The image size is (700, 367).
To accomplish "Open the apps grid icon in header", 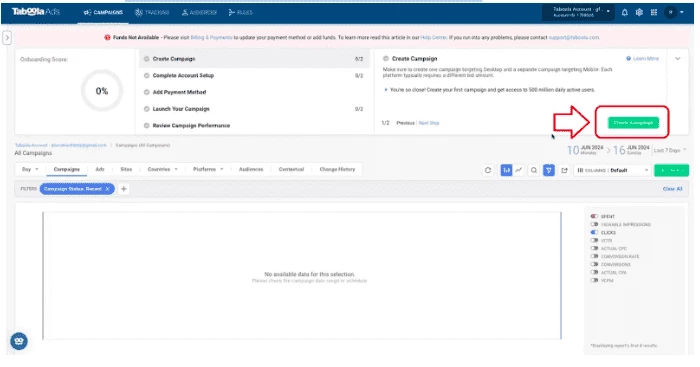I will coord(654,13).
